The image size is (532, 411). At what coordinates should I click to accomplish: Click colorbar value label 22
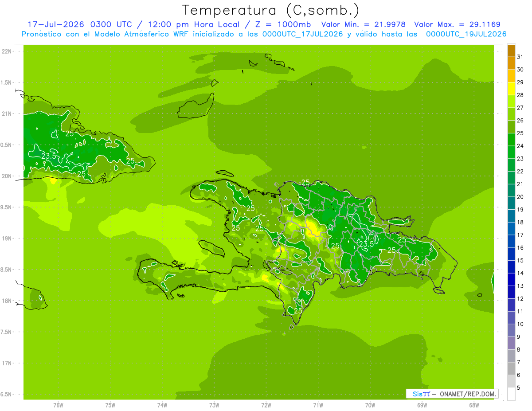pos(520,171)
